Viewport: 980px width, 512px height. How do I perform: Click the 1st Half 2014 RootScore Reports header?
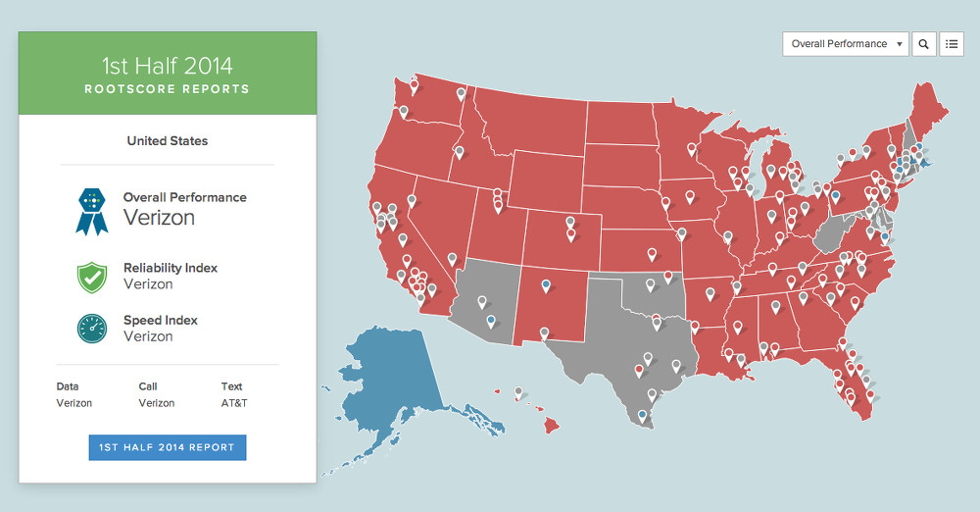pyautogui.click(x=168, y=75)
